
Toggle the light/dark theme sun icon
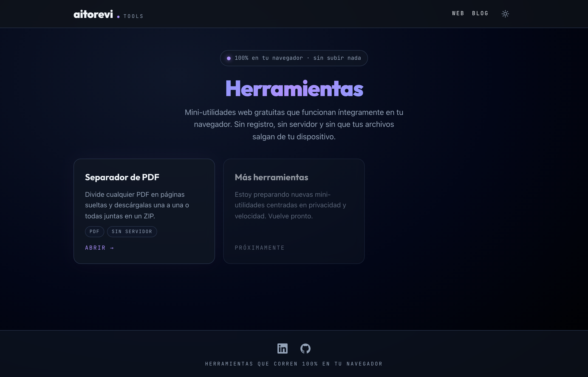[505, 14]
